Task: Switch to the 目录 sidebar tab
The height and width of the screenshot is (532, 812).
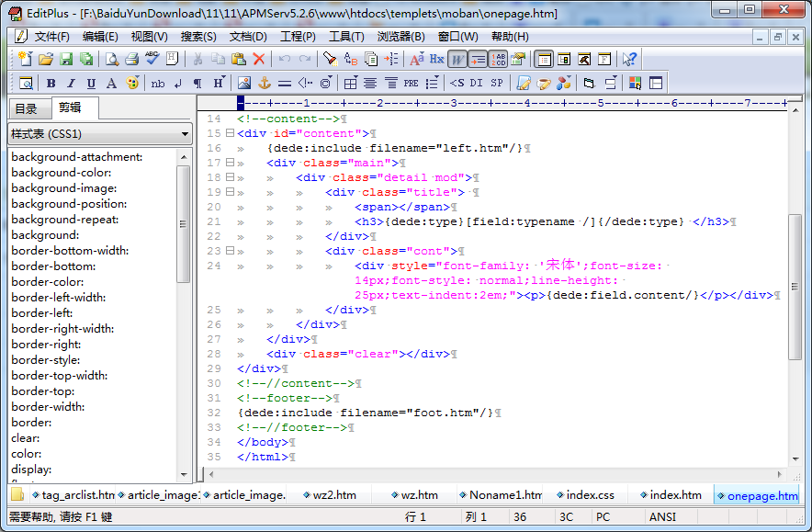Action: click(x=26, y=108)
